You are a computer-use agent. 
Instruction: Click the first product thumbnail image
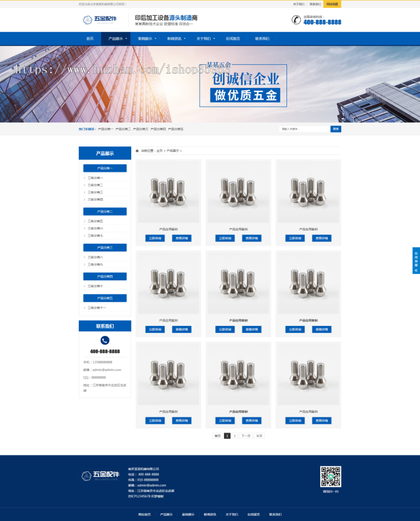[168, 191]
